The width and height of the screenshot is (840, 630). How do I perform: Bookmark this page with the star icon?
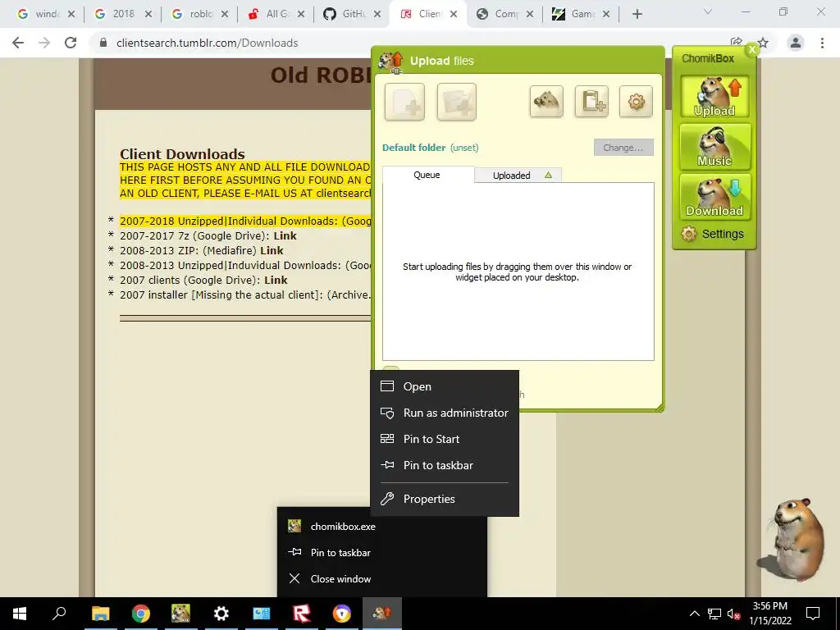(763, 43)
